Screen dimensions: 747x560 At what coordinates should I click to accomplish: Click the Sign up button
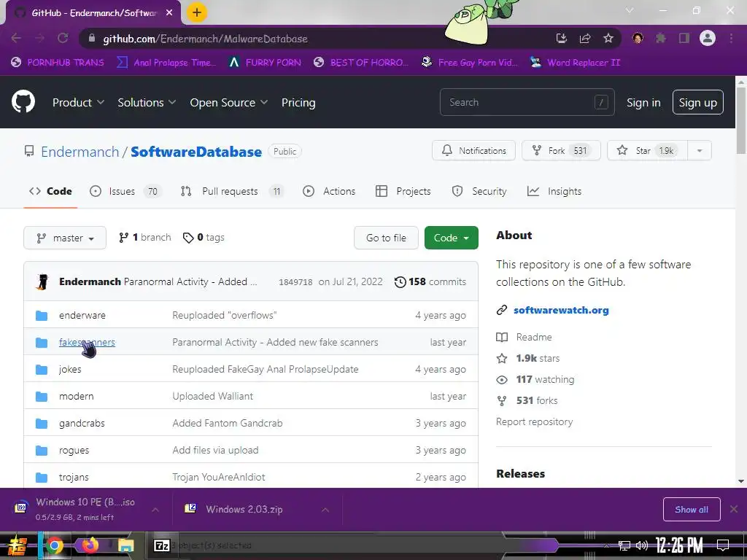[697, 102]
